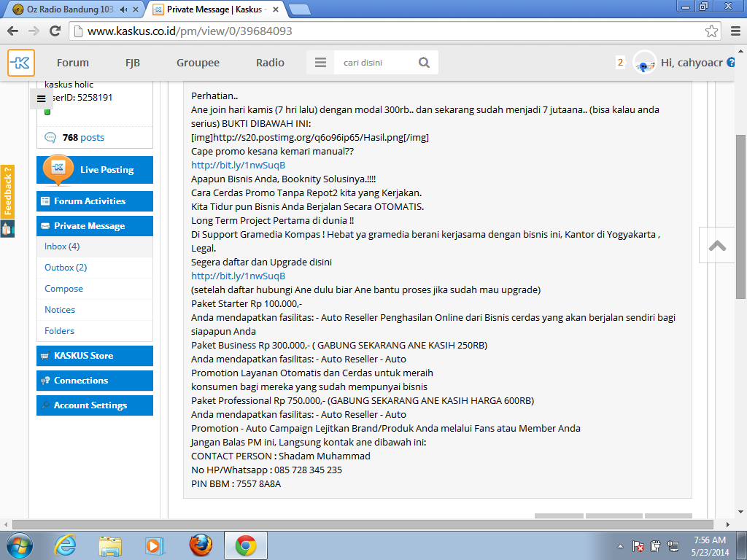Open Notices in sidebar
The image size is (747, 560).
pos(60,309)
